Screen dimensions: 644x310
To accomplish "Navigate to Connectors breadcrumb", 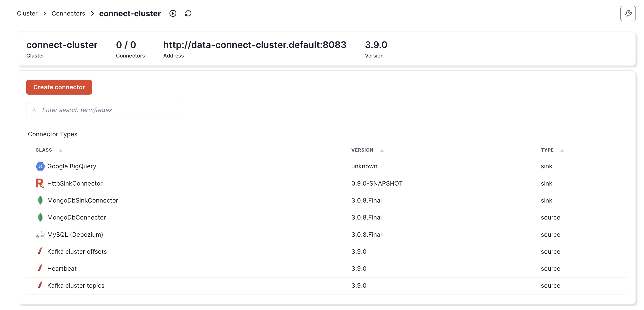I will point(68,14).
